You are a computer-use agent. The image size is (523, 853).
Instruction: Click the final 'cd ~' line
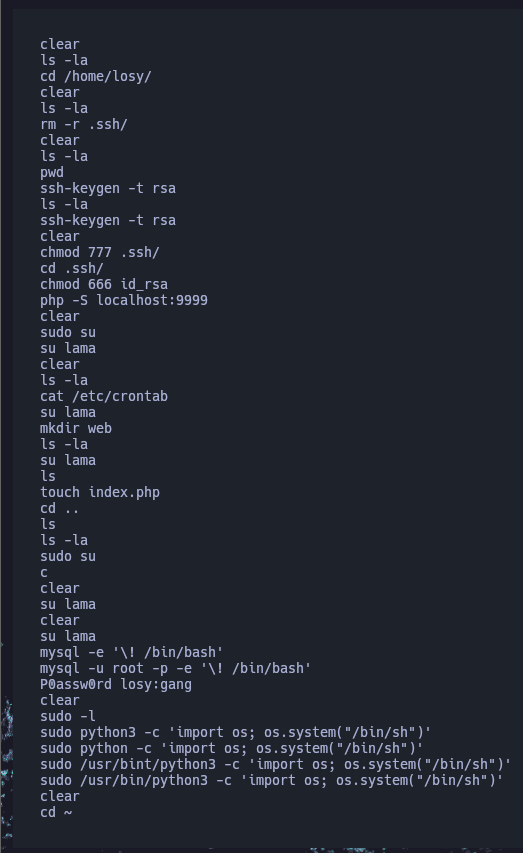click(x=56, y=812)
